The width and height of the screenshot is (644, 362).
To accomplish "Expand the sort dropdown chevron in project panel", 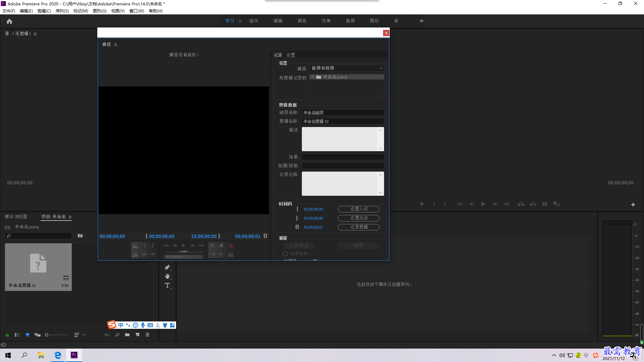I will pos(85,335).
